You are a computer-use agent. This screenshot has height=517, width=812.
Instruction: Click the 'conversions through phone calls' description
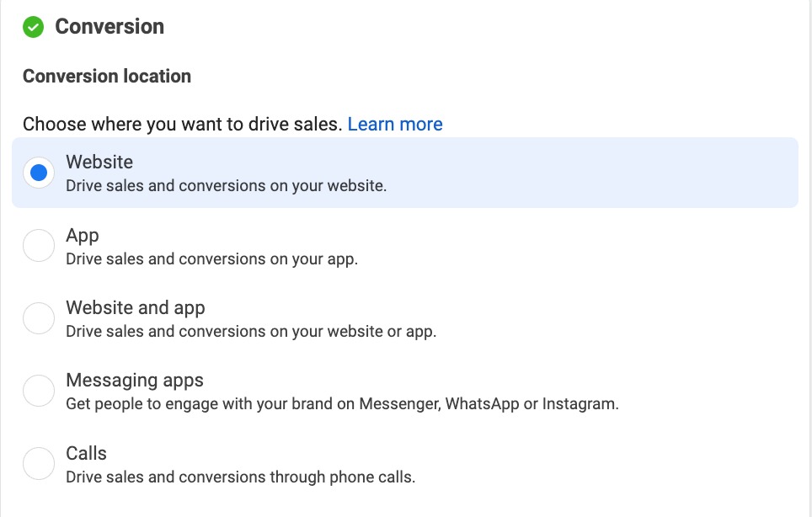241,477
